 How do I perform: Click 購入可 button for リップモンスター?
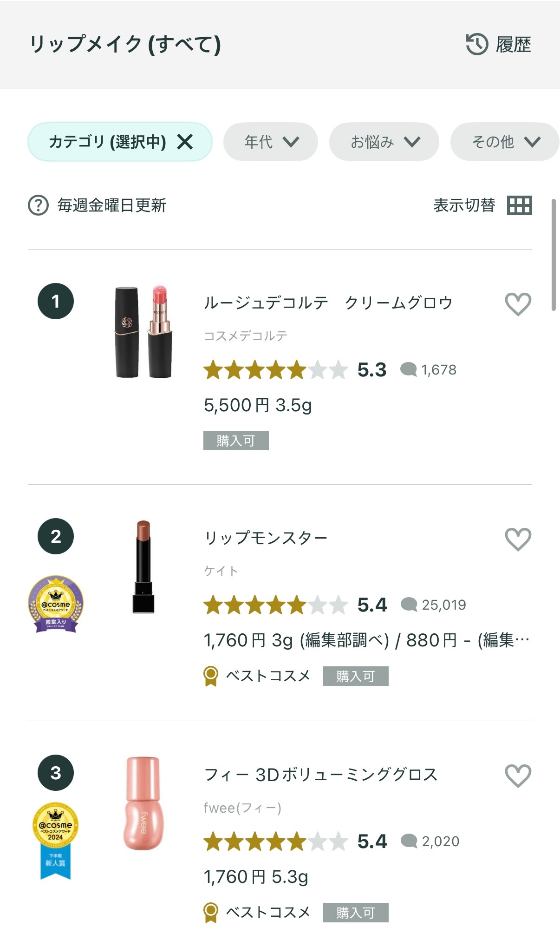[356, 676]
